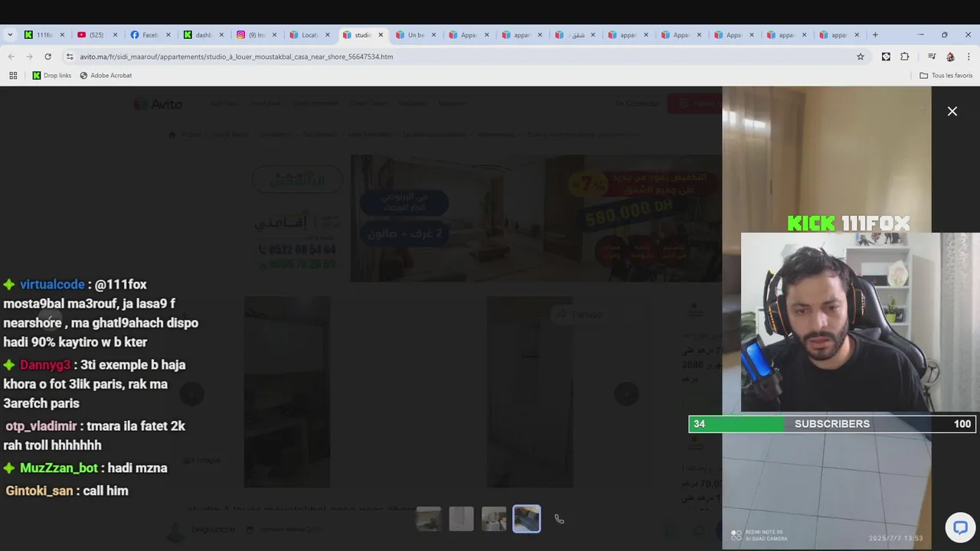
Task: Open the Drop links bookmark
Action: (51, 76)
